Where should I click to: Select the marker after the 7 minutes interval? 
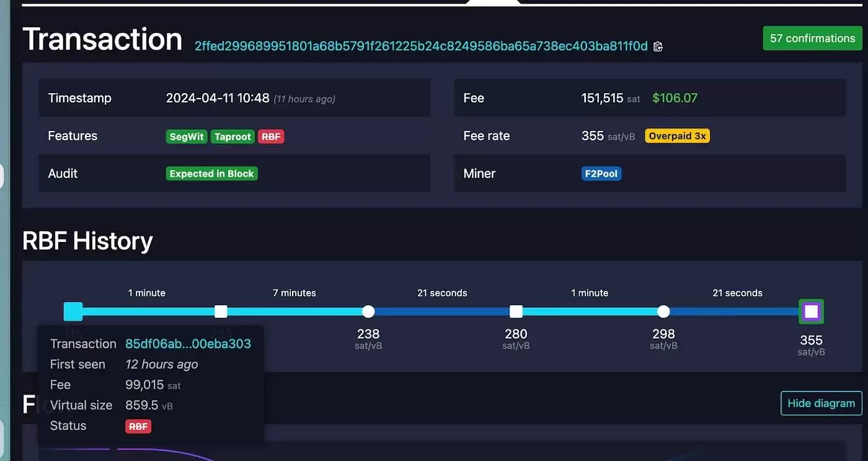coord(368,311)
